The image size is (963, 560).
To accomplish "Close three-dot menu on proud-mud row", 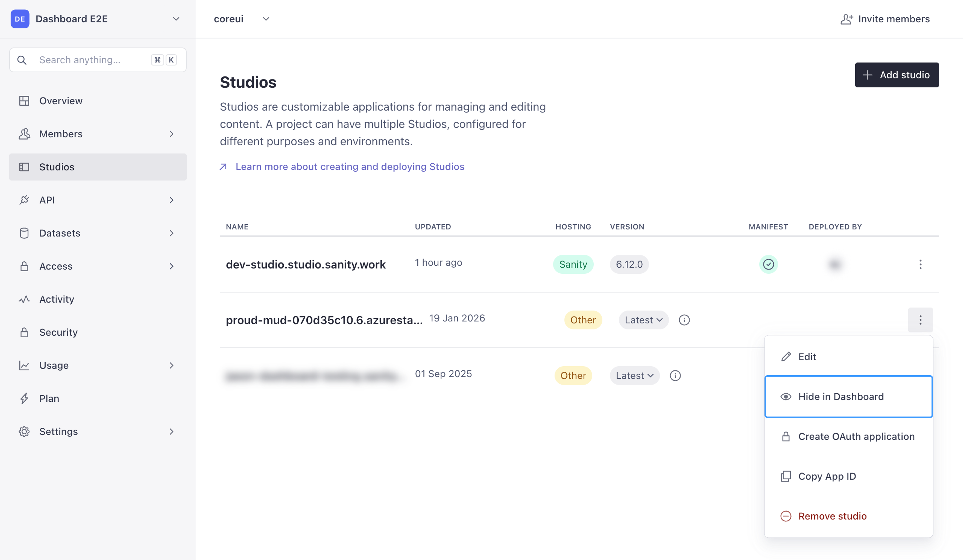I will (920, 320).
